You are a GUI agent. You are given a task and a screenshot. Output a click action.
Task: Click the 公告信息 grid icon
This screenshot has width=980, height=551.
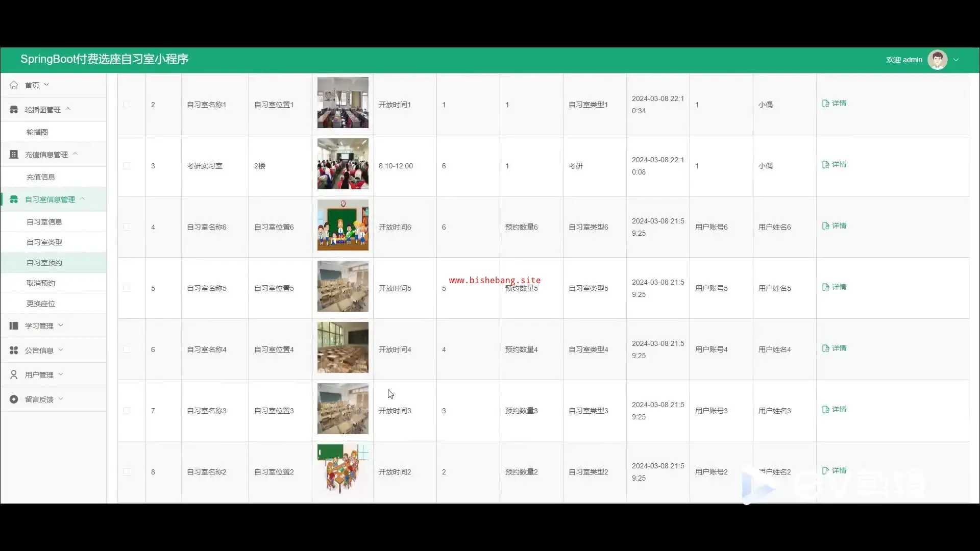tap(14, 350)
